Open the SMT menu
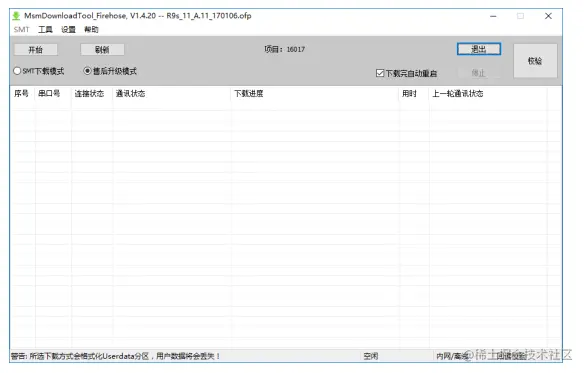 pos(21,29)
